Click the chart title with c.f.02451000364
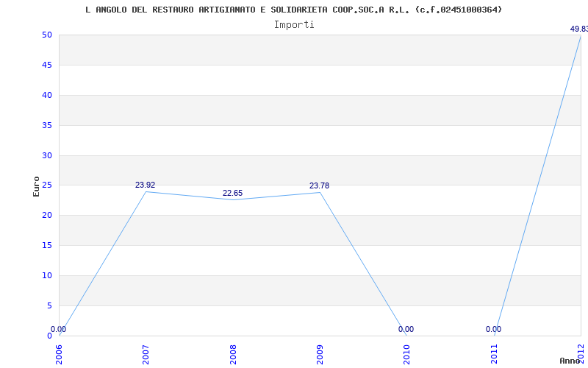The height and width of the screenshot is (368, 588). click(293, 10)
